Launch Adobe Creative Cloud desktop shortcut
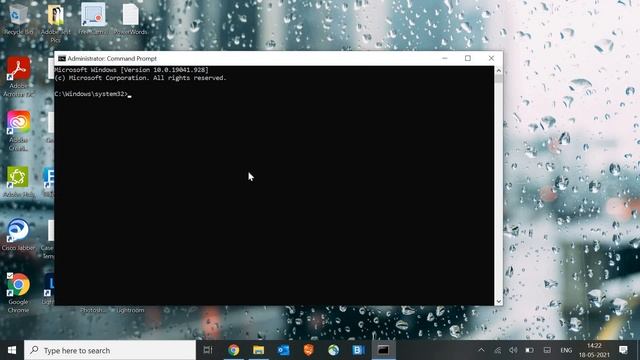Image resolution: width=640 pixels, height=360 pixels. click(x=18, y=131)
